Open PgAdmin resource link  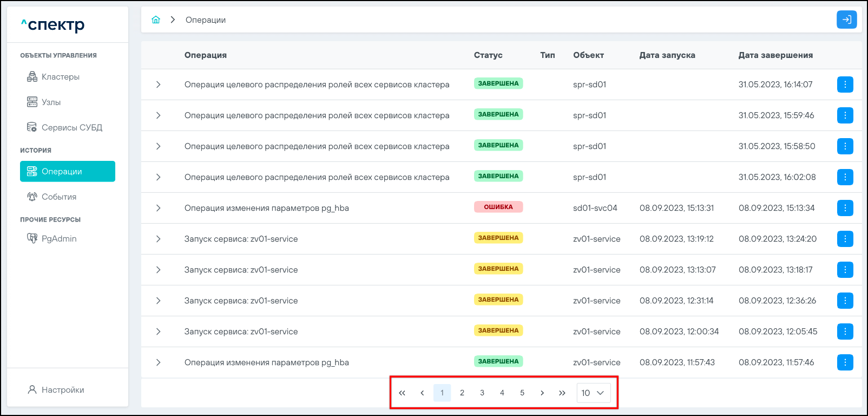58,239
